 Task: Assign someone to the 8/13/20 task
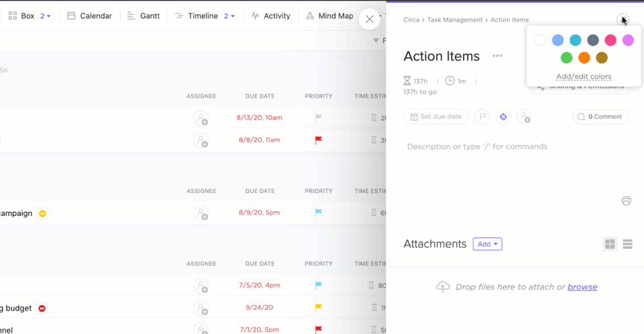pos(201,118)
